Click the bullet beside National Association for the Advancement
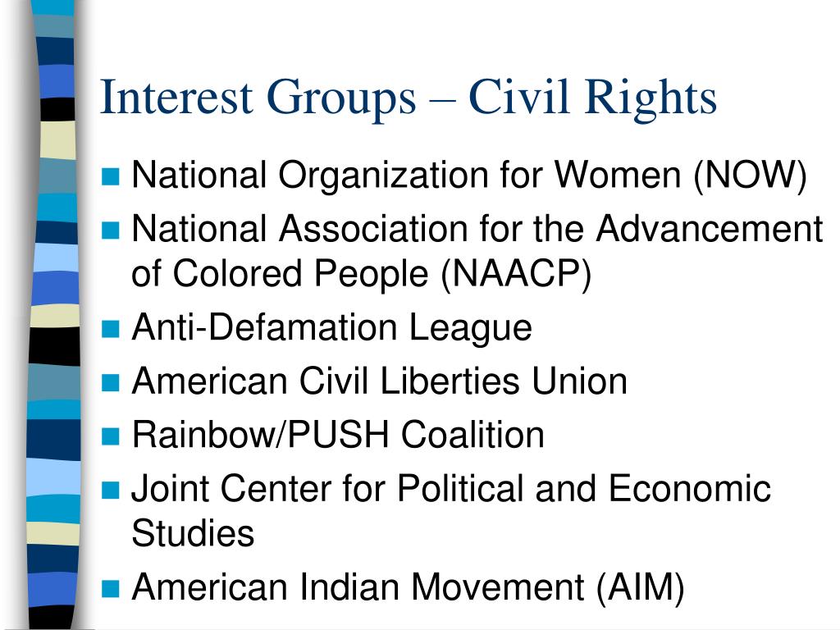This screenshot has width=840, height=630. pos(111,231)
